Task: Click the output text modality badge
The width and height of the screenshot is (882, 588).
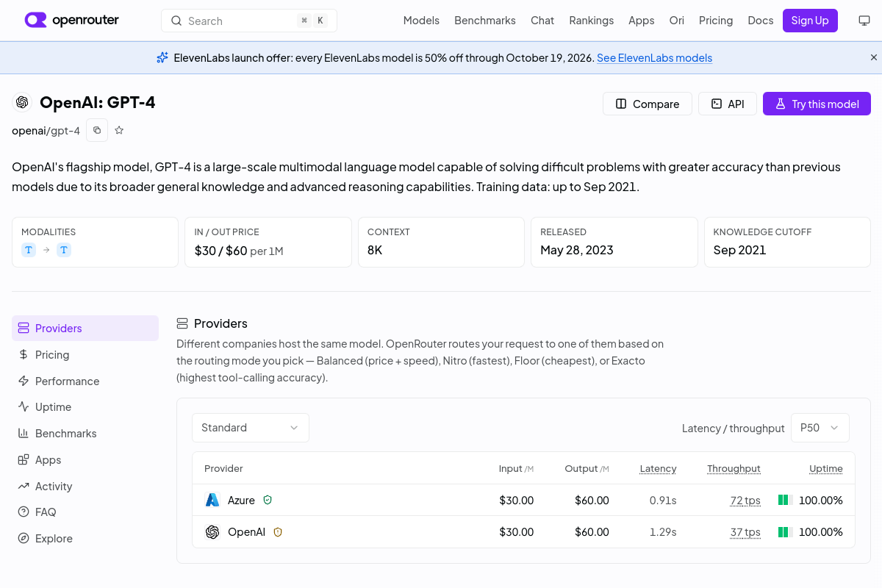Action: [64, 250]
